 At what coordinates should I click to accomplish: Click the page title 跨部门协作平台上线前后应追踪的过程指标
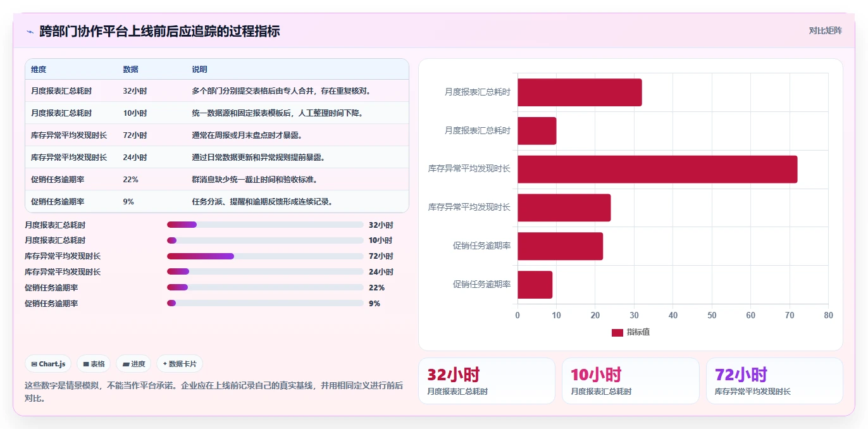coord(159,32)
